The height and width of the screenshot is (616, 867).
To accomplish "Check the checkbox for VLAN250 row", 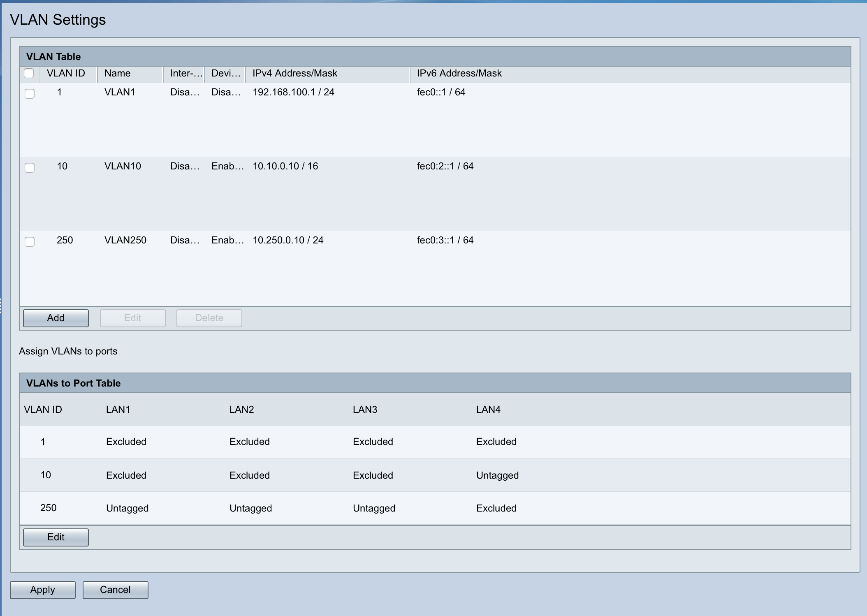I will click(x=29, y=242).
